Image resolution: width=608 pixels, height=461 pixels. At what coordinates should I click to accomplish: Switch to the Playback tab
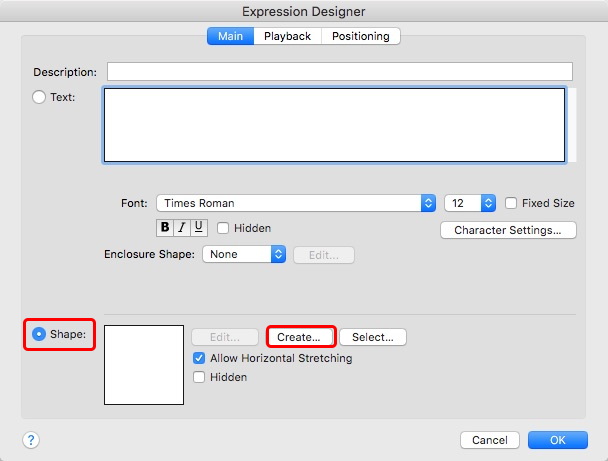click(289, 36)
